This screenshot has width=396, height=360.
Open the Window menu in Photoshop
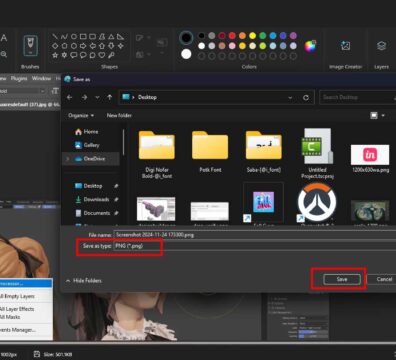(x=41, y=78)
